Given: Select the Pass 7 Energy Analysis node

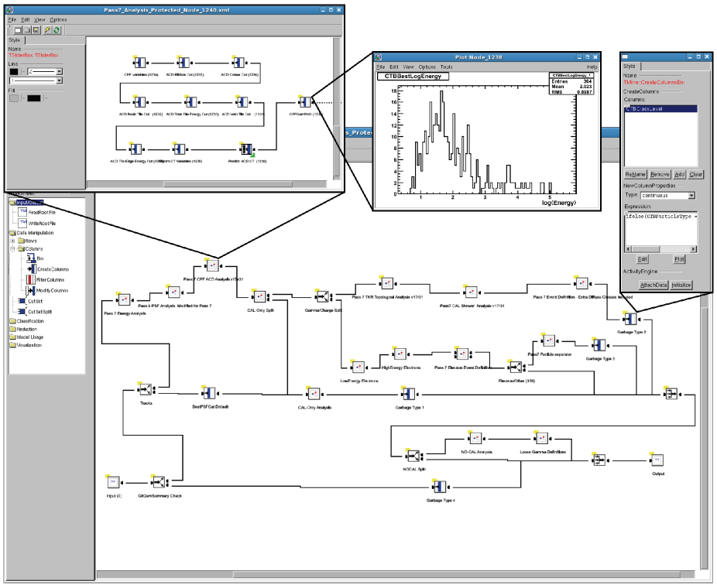Looking at the screenshot, I should pos(123,300).
